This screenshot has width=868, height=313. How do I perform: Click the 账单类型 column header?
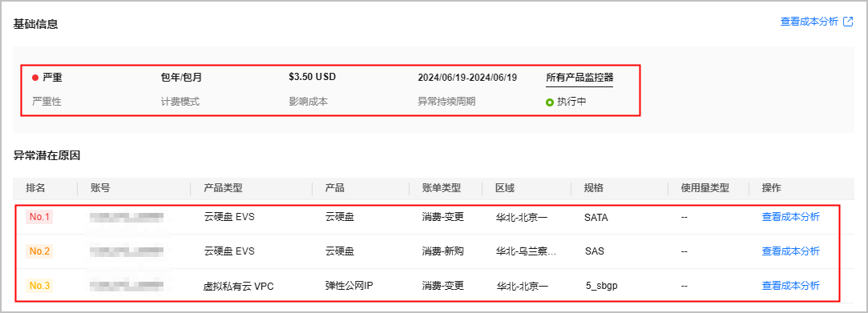(x=441, y=188)
